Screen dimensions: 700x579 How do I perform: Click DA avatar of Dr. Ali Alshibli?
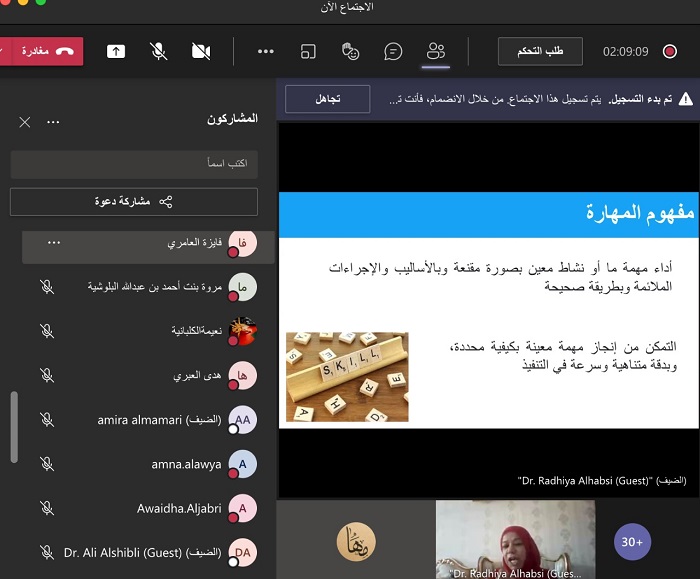[x=242, y=553]
